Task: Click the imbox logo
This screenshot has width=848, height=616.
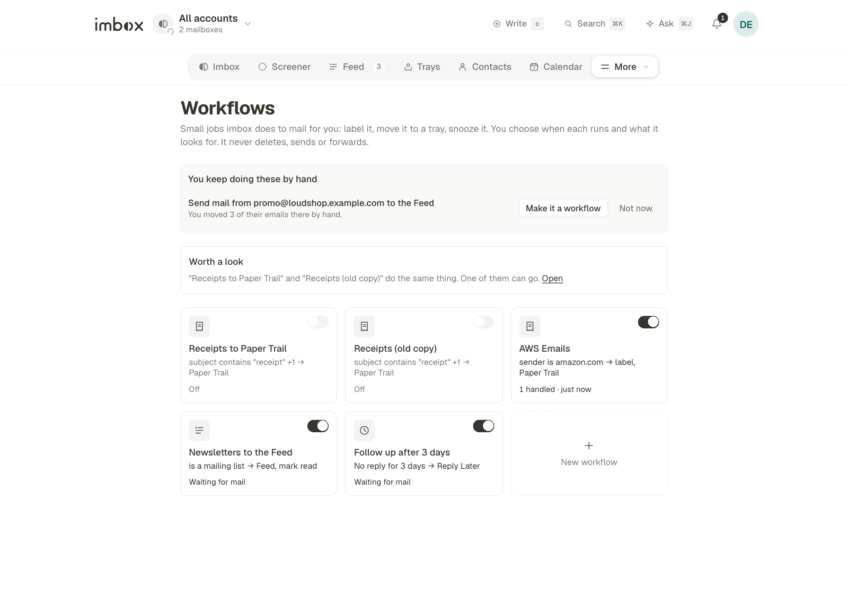Action: pyautogui.click(x=119, y=24)
